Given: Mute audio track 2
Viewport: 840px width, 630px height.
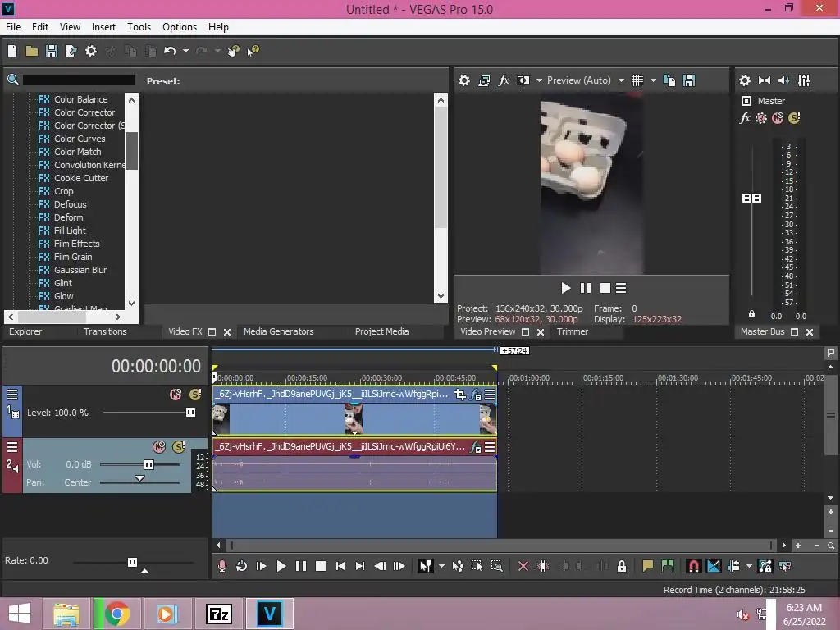Looking at the screenshot, I should click(x=159, y=447).
